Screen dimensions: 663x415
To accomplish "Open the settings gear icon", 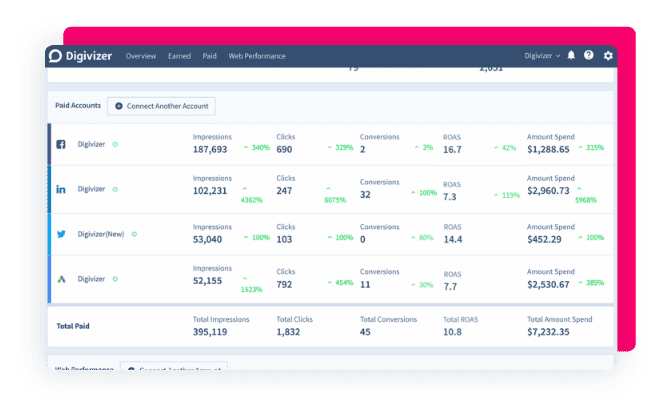I will 608,56.
